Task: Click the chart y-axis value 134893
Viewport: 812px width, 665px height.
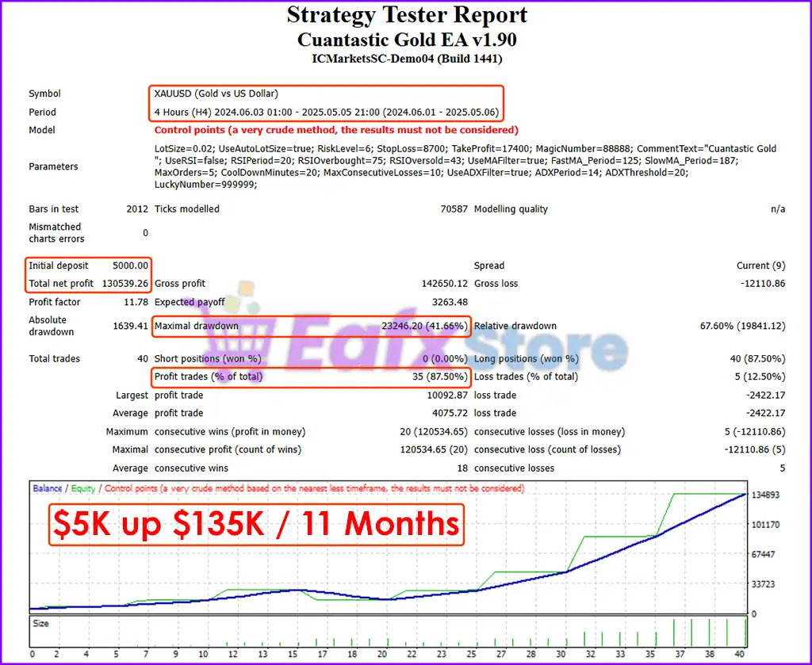Action: click(765, 495)
